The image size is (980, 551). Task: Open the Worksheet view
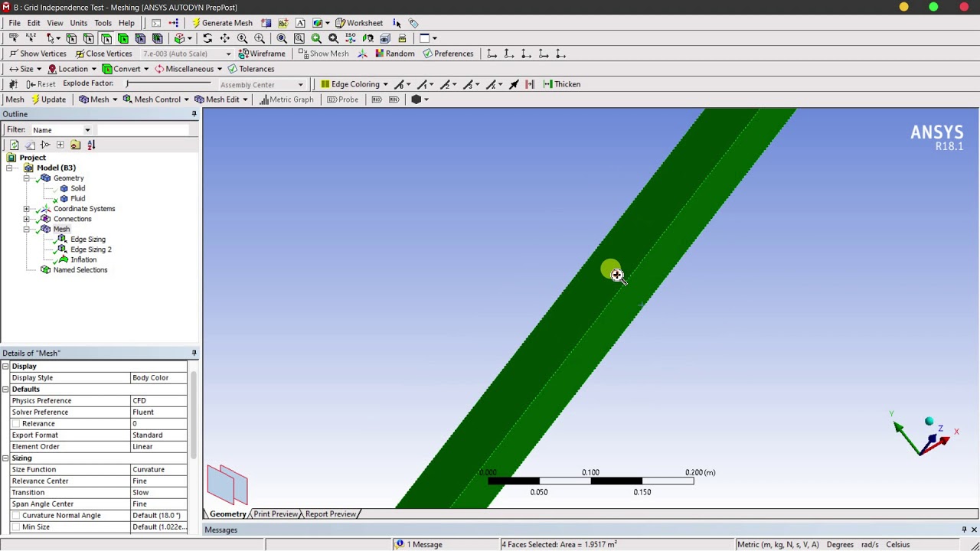[x=359, y=23]
